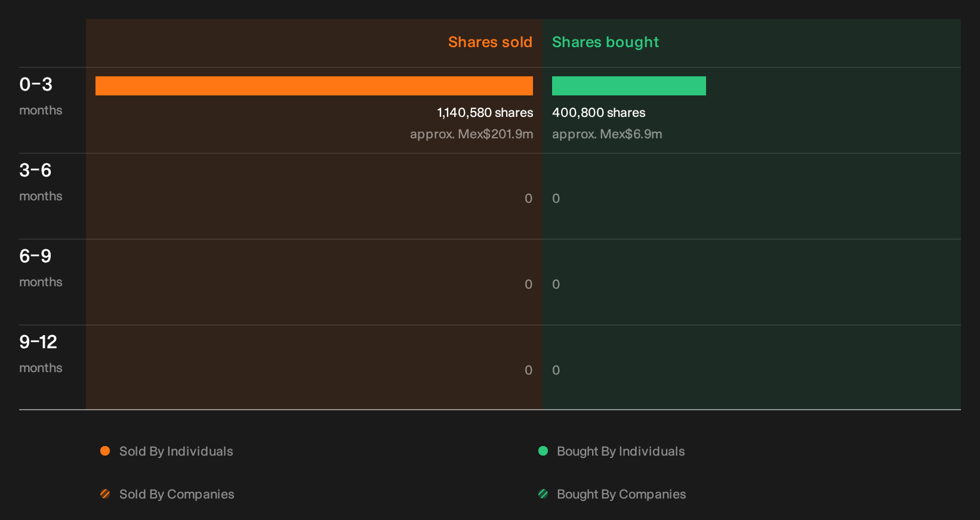Select the orange shares sold bar
Viewport: 980px width, 520px height.
coord(314,86)
